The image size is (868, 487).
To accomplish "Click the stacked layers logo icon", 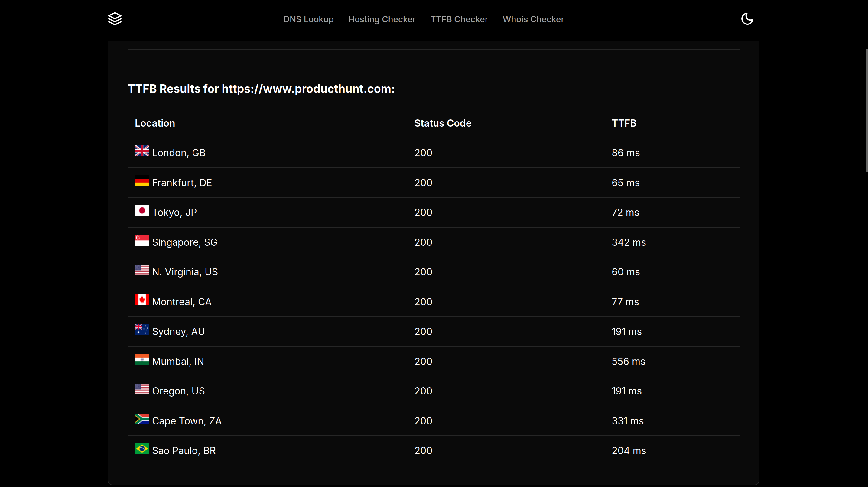I will tap(115, 19).
